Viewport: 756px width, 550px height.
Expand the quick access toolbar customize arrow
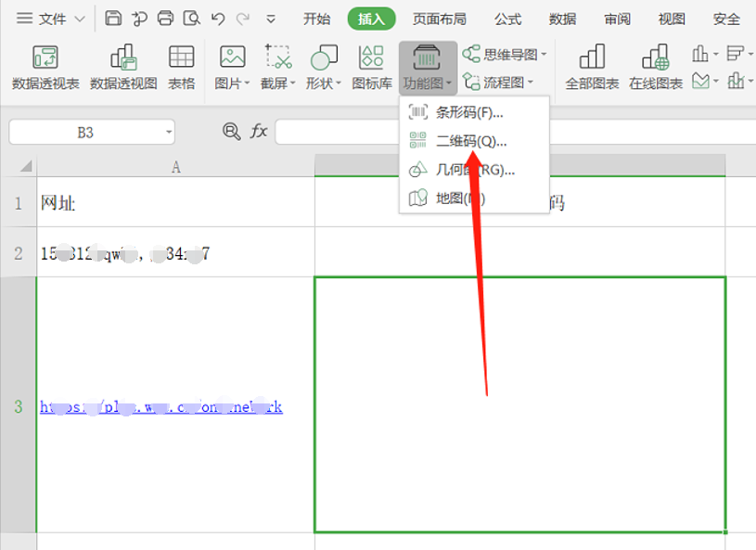[x=271, y=19]
